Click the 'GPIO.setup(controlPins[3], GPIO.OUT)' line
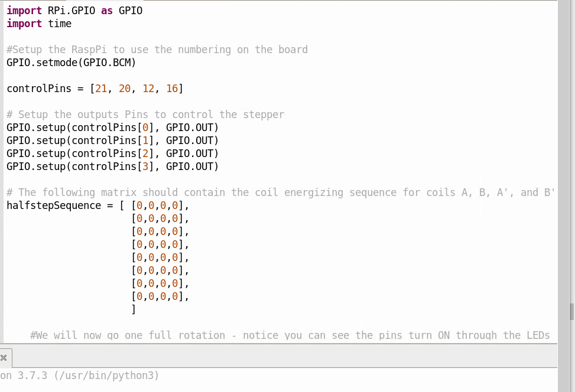This screenshot has height=392, width=575. click(113, 166)
